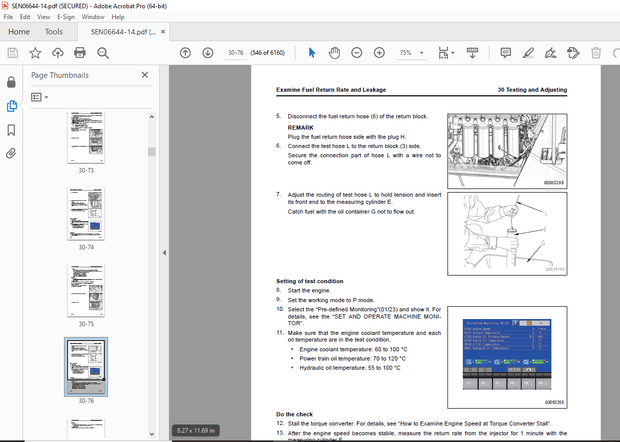Click the Save file icon

pyautogui.click(x=12, y=53)
